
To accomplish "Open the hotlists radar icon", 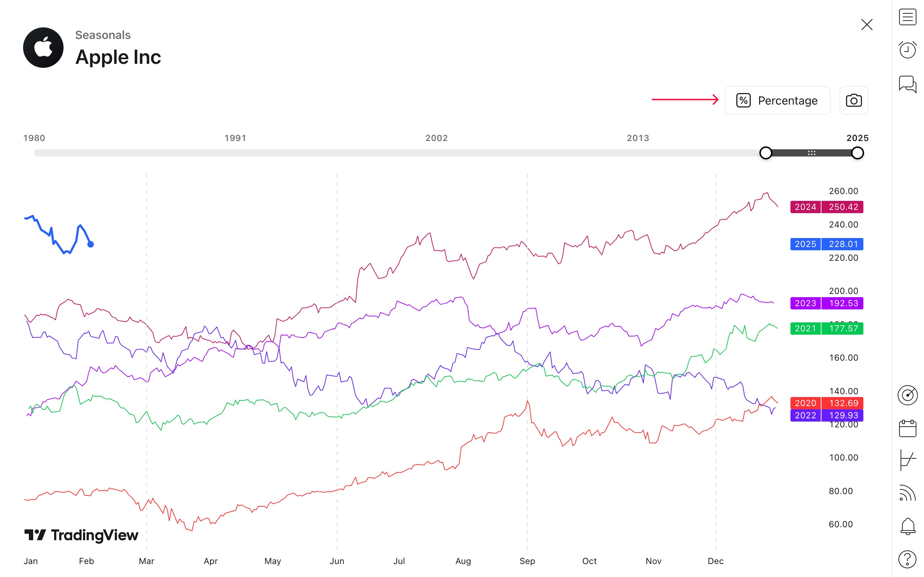I will tap(907, 395).
